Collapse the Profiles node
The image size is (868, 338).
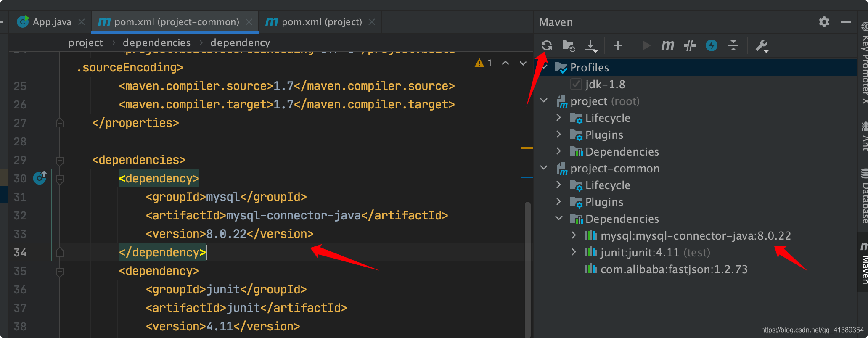point(545,67)
